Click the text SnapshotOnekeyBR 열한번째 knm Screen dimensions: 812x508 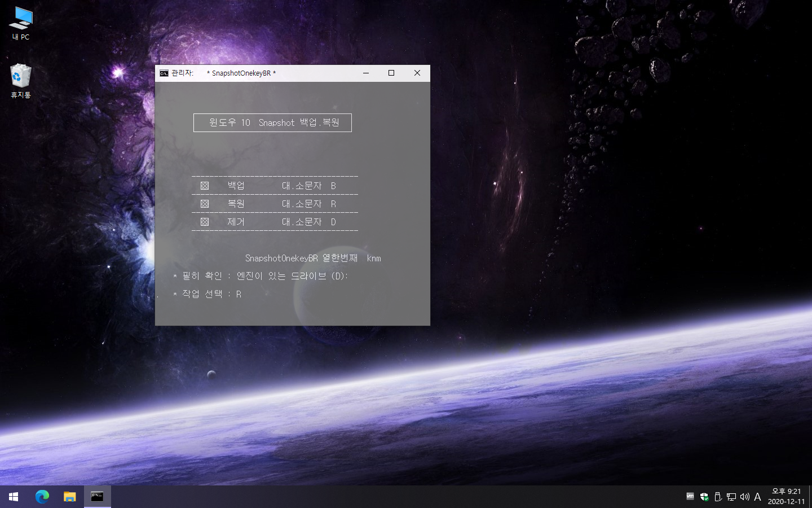click(313, 258)
